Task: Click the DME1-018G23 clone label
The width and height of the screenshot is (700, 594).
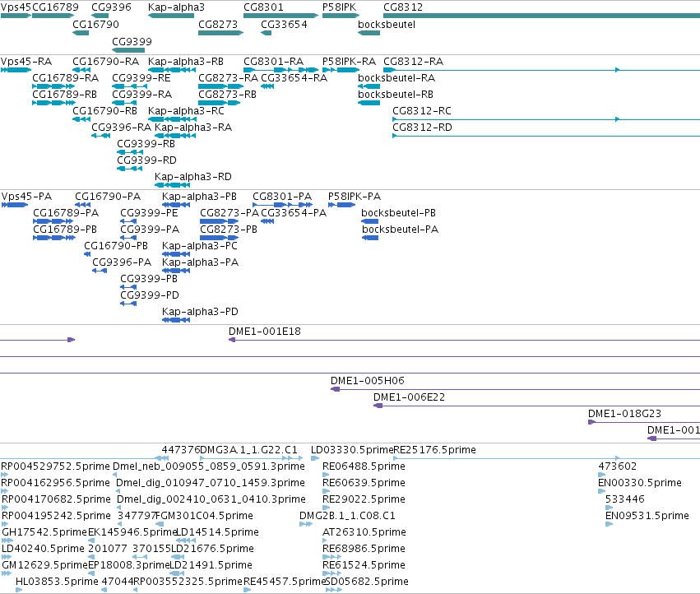Action: click(624, 415)
